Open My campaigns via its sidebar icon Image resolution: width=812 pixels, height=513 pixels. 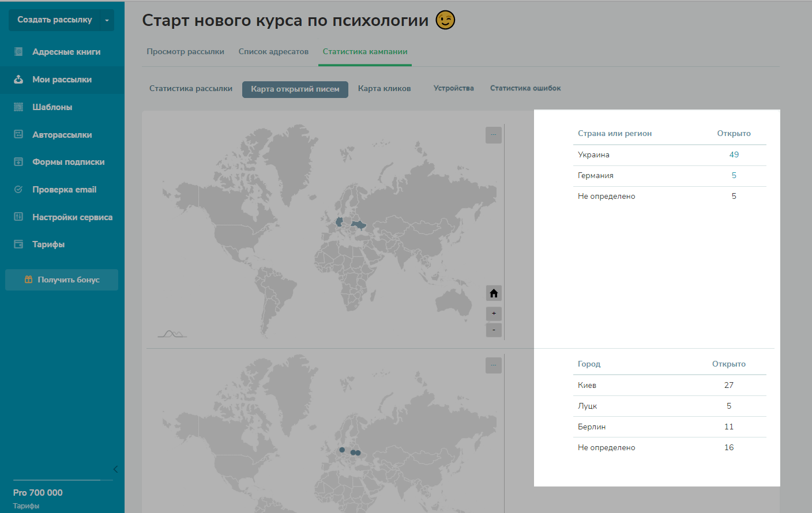(x=18, y=80)
